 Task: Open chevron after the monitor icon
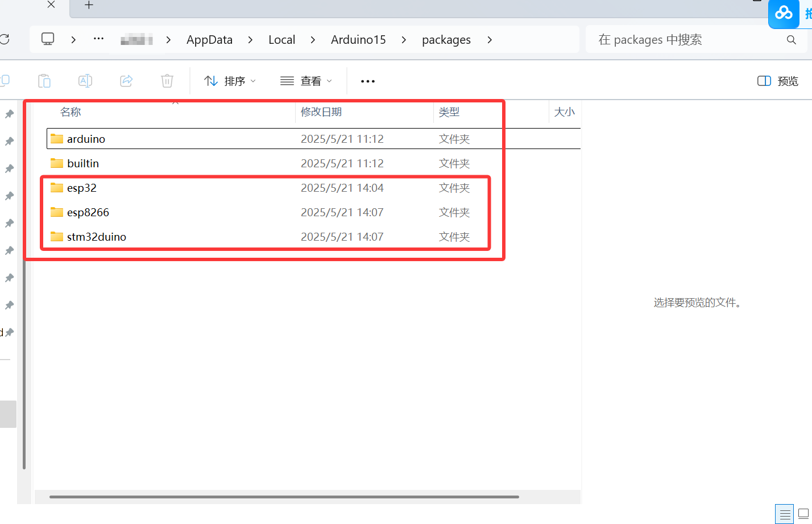coord(73,40)
